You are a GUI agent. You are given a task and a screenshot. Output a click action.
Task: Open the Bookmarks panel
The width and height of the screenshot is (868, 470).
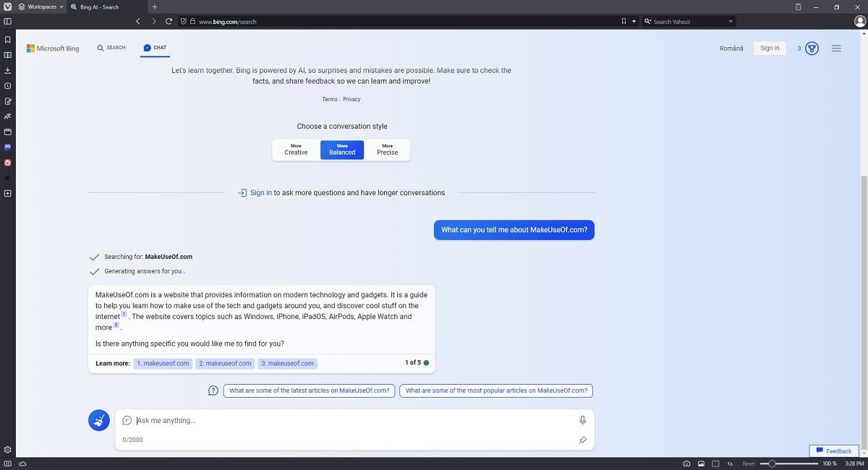pos(7,40)
